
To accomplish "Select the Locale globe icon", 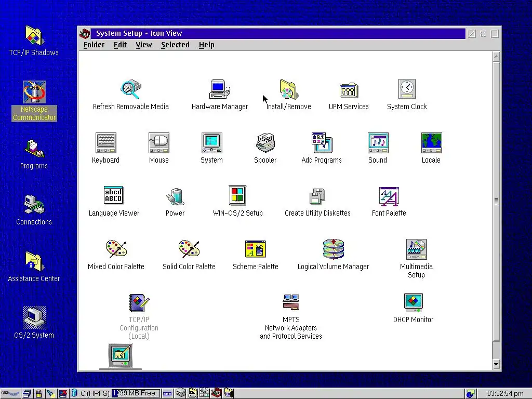I will coord(431,142).
